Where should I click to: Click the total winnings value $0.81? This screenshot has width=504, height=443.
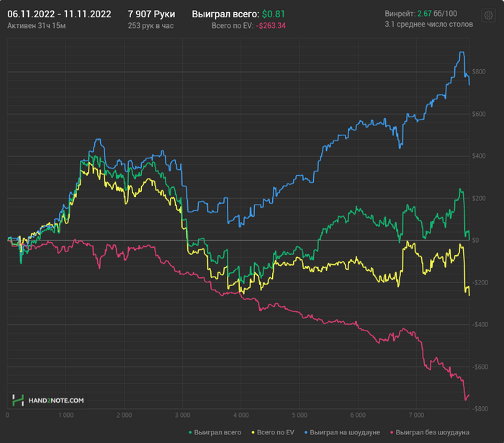273,14
